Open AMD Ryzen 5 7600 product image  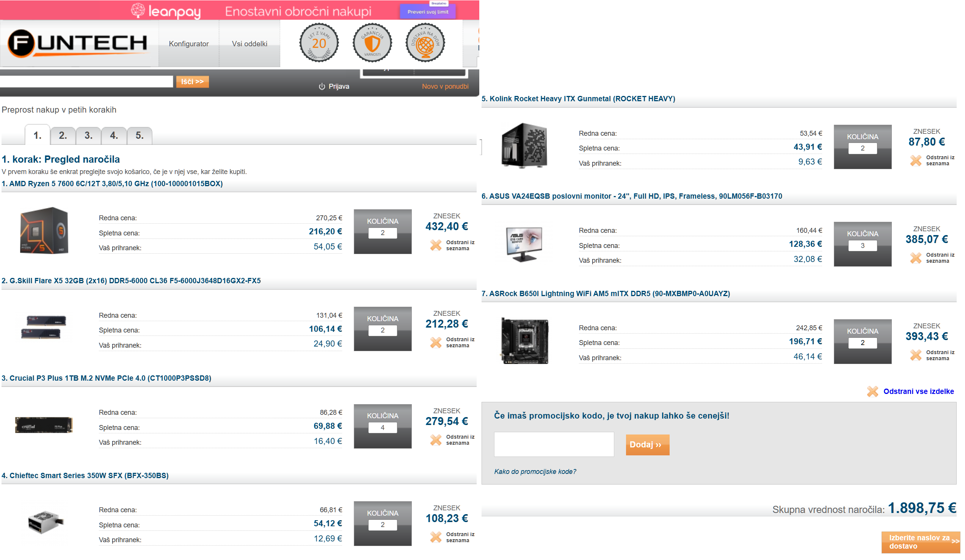pos(44,231)
